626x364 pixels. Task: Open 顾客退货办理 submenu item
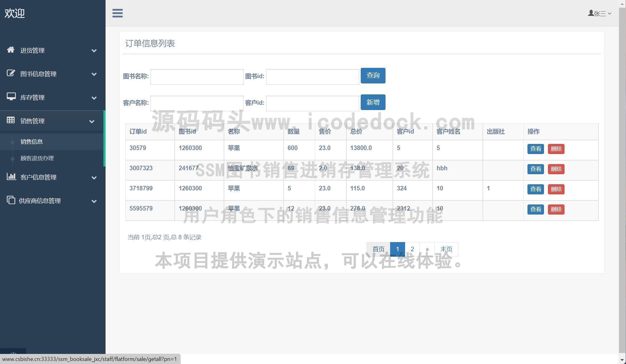37,158
